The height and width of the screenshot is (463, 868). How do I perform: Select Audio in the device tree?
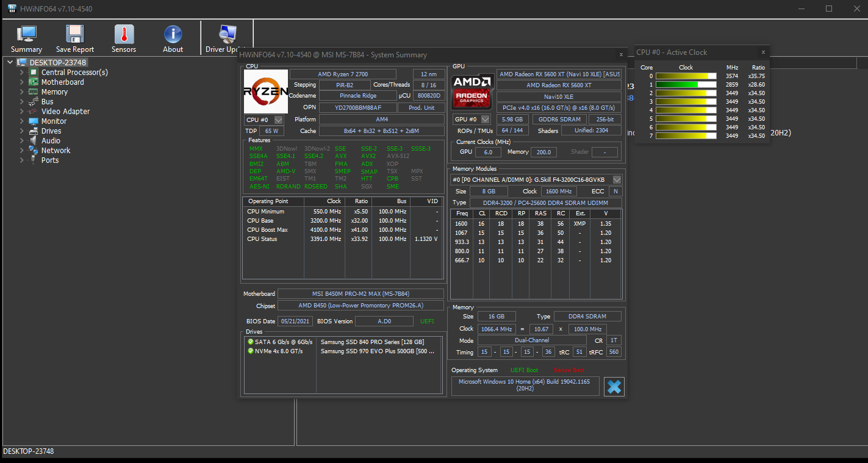click(x=51, y=140)
